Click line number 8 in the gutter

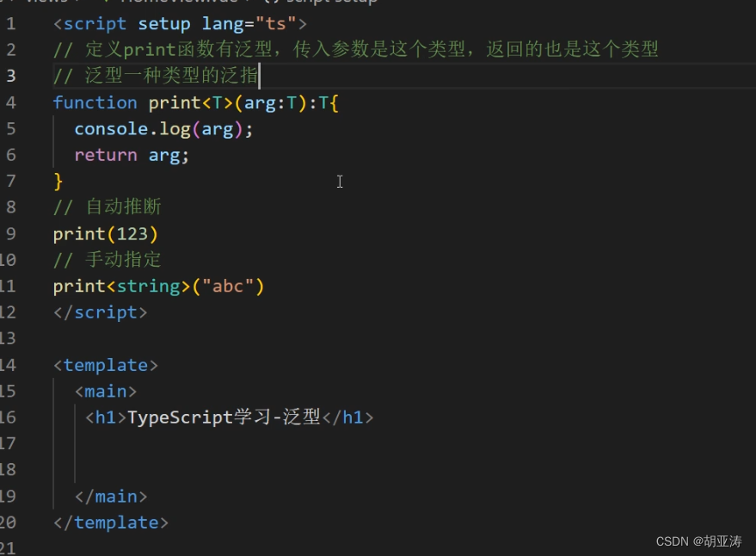11,207
